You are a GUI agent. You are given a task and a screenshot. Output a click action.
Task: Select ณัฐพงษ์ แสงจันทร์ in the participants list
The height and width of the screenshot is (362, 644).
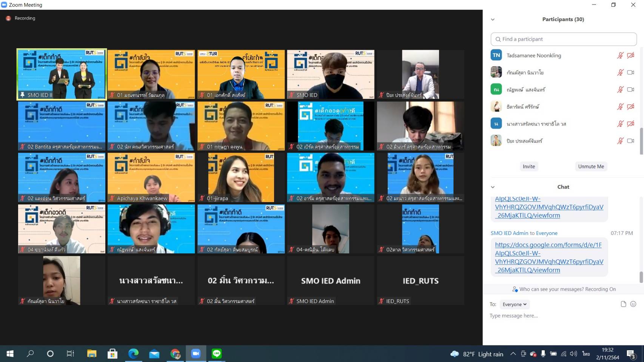click(x=525, y=90)
